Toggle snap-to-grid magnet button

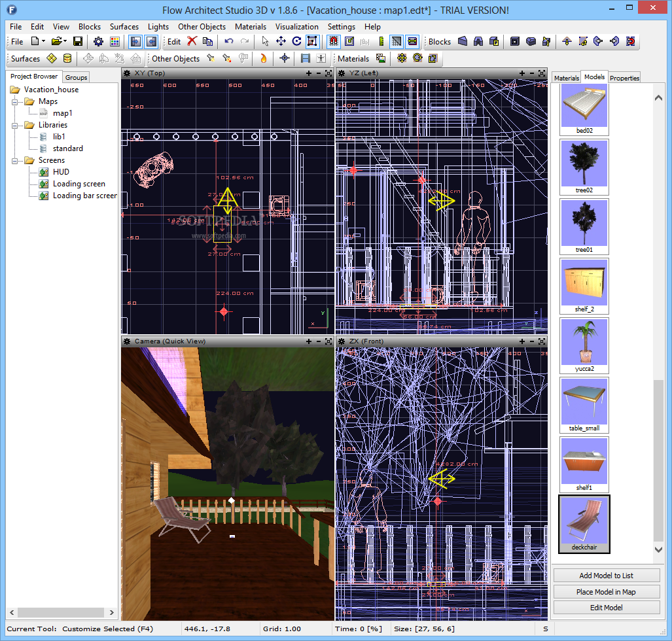click(x=334, y=41)
